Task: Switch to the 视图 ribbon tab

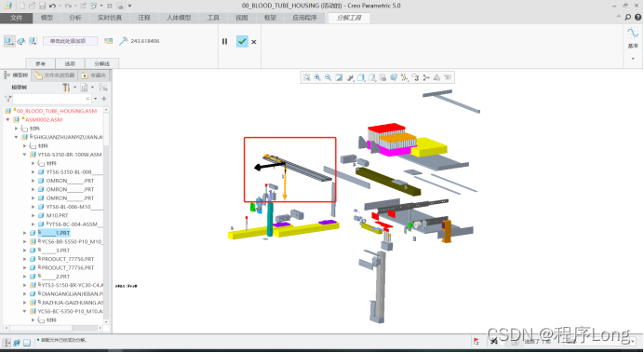Action: [242, 18]
